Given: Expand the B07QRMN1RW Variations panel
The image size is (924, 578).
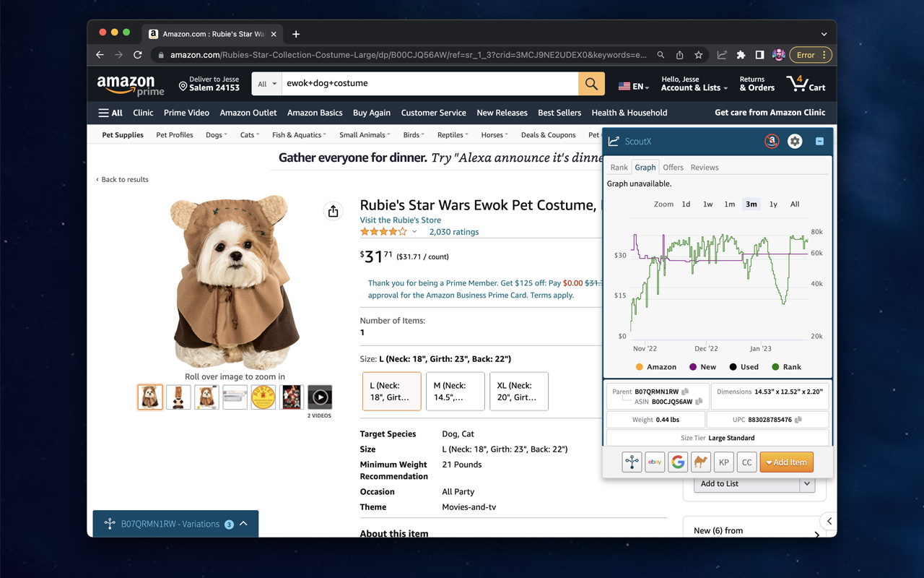Looking at the screenshot, I should tap(243, 524).
